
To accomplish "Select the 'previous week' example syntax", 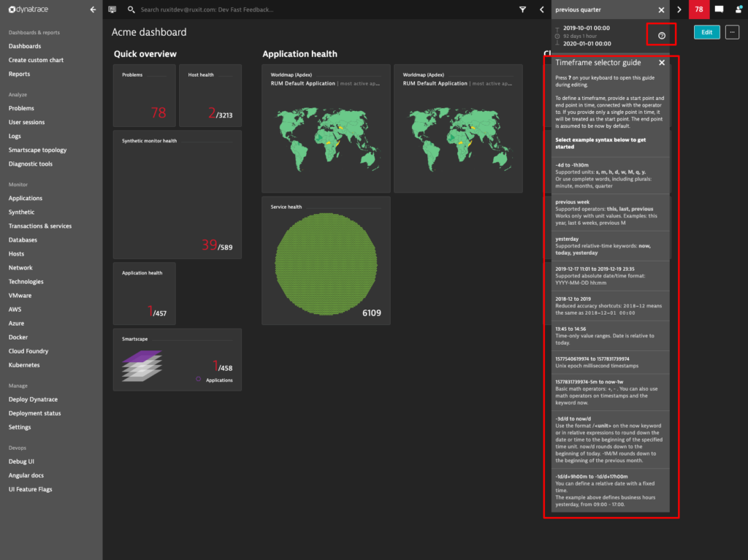I will pos(611,212).
